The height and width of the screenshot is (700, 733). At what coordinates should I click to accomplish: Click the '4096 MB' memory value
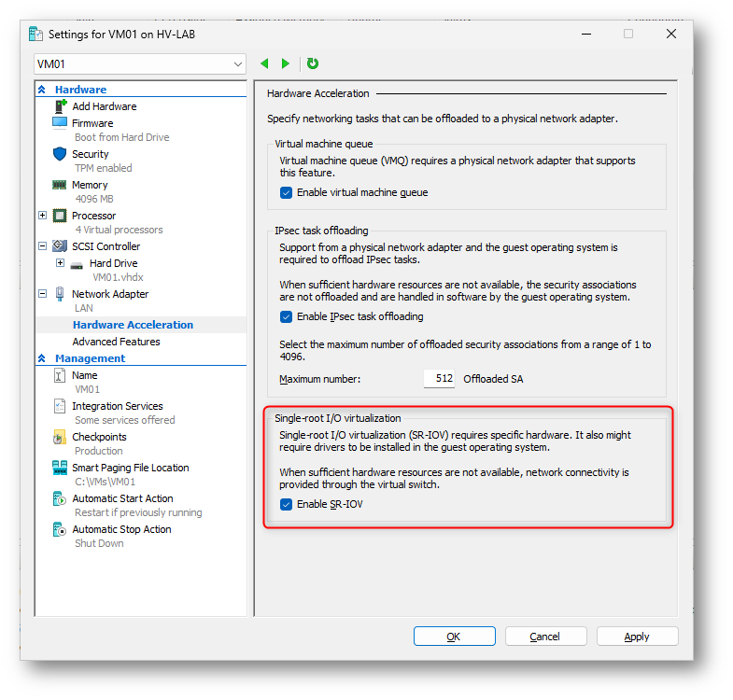(94, 199)
